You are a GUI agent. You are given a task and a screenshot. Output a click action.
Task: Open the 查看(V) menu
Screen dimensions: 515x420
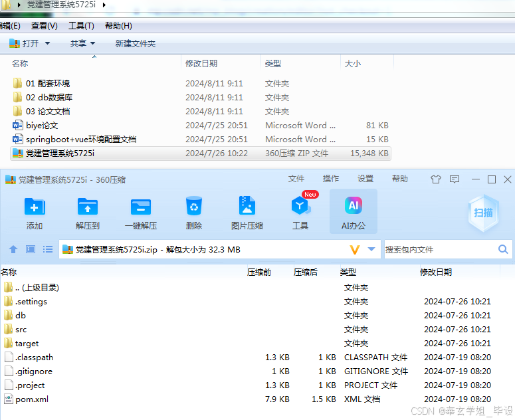45,26
